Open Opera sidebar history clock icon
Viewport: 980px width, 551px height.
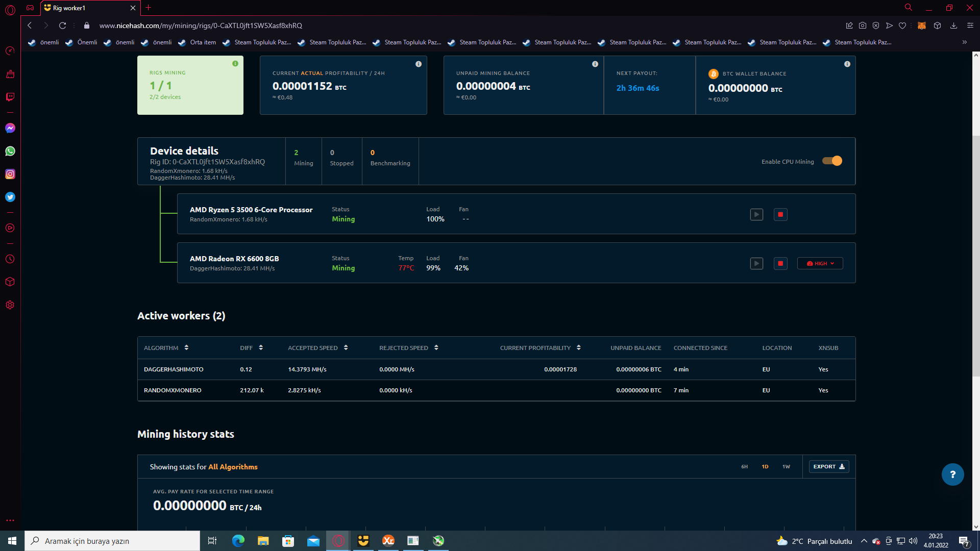pos(10,259)
